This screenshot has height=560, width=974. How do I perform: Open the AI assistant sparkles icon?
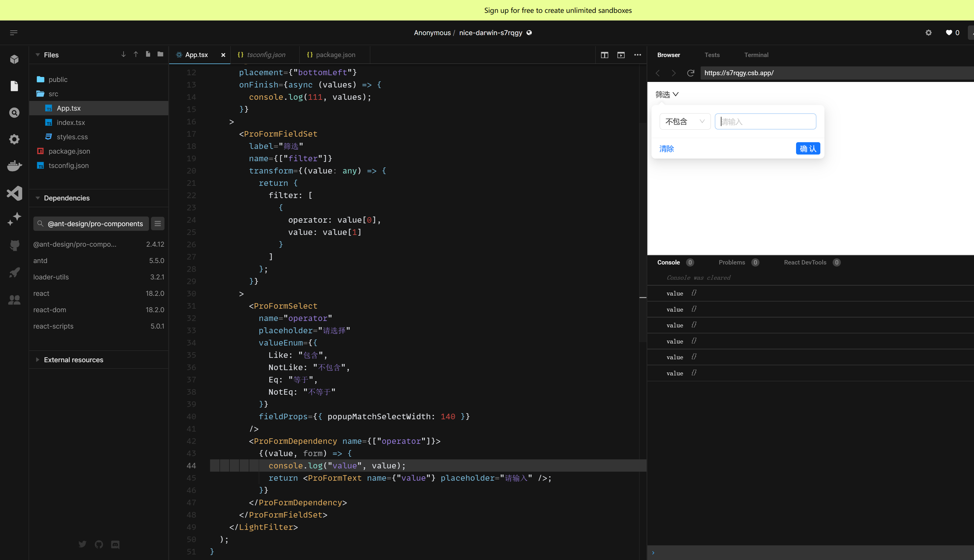pyautogui.click(x=14, y=218)
